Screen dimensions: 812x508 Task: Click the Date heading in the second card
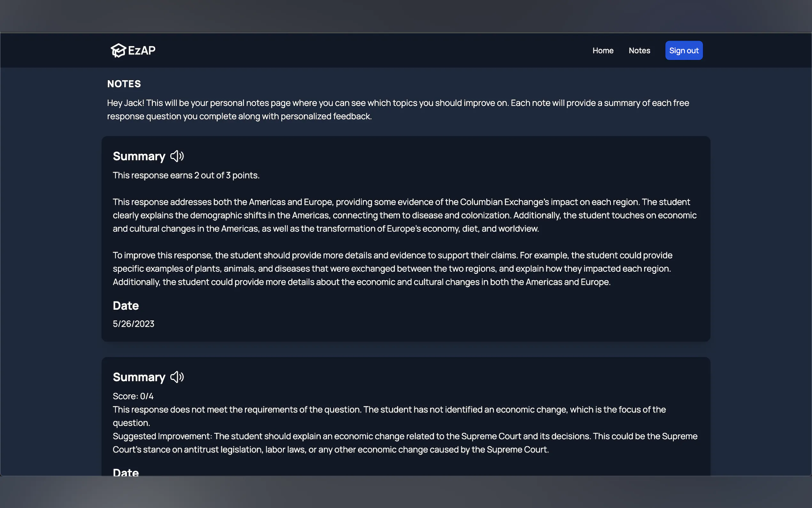pyautogui.click(x=126, y=472)
